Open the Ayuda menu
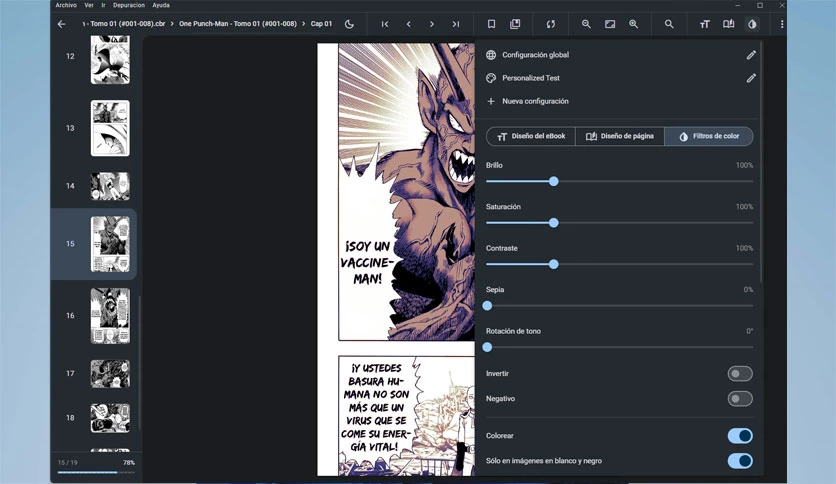 161,5
